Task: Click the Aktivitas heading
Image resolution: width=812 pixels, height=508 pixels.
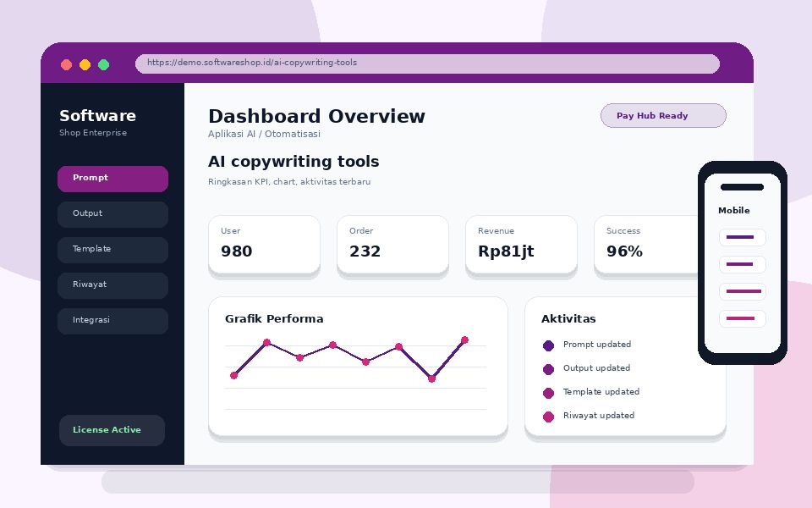Action: coord(568,319)
